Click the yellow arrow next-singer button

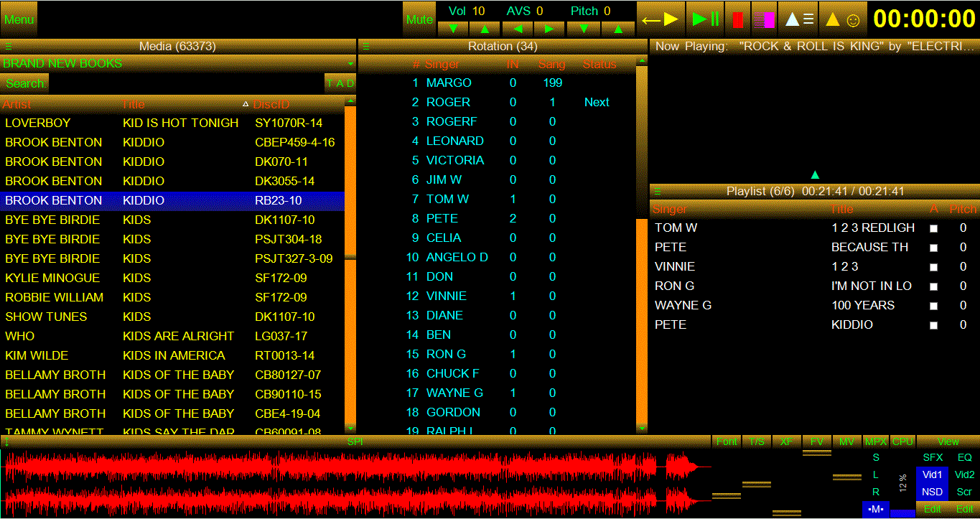pyautogui.click(x=661, y=19)
